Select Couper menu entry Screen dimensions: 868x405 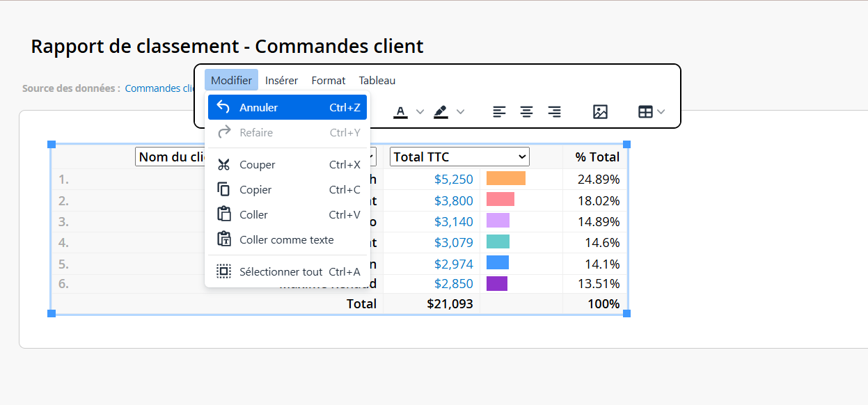click(x=287, y=164)
